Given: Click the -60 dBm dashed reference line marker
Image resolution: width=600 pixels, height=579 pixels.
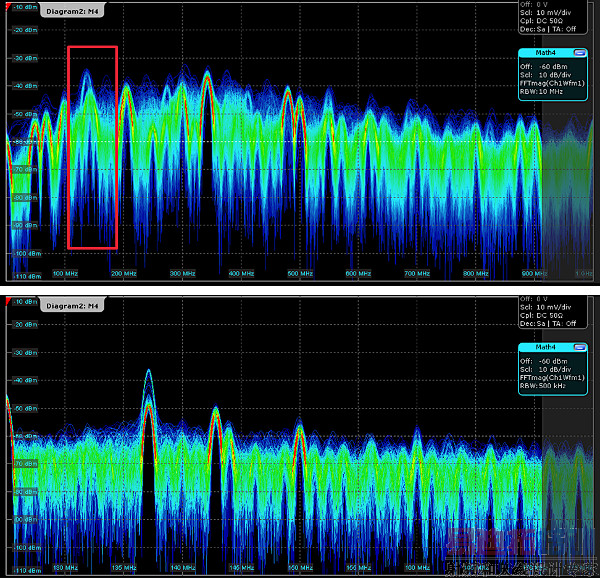Looking at the screenshot, I should (x=23, y=142).
